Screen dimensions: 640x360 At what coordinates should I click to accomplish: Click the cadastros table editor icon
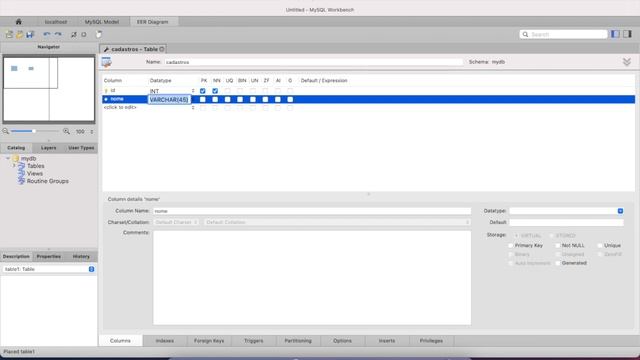[107, 62]
